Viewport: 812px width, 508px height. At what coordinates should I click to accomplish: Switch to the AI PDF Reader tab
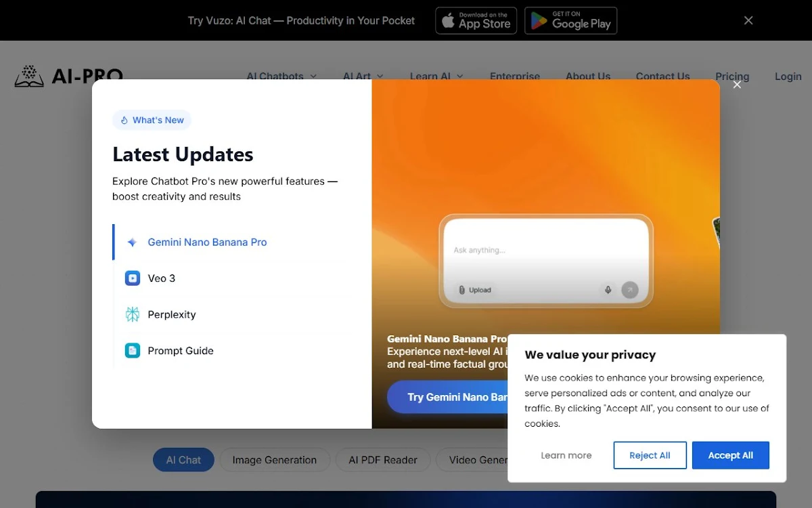coord(383,460)
